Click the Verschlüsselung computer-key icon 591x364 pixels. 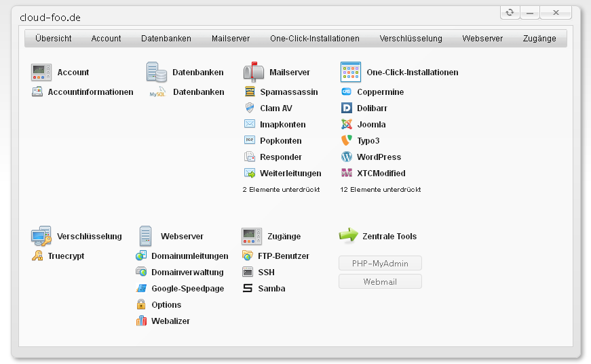tap(41, 236)
